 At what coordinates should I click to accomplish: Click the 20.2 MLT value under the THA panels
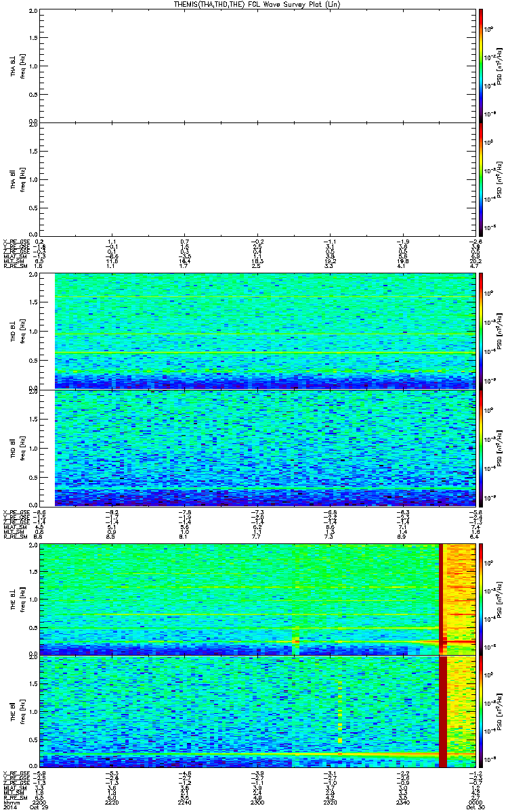[475, 263]
